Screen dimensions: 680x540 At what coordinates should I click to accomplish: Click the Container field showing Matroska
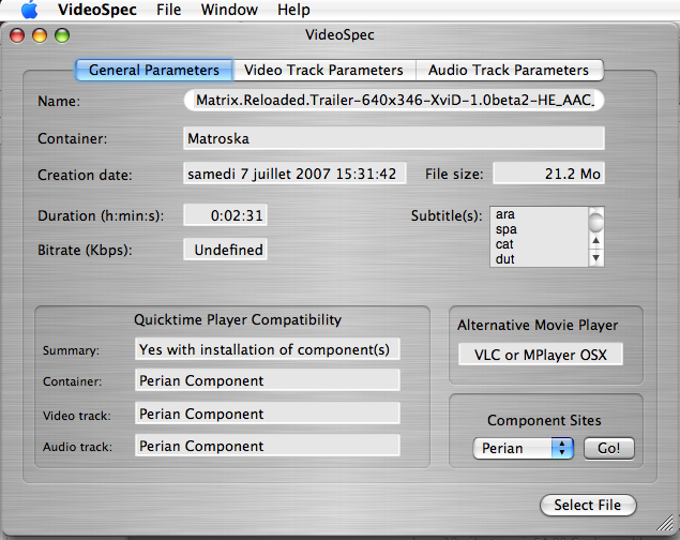pos(394,138)
